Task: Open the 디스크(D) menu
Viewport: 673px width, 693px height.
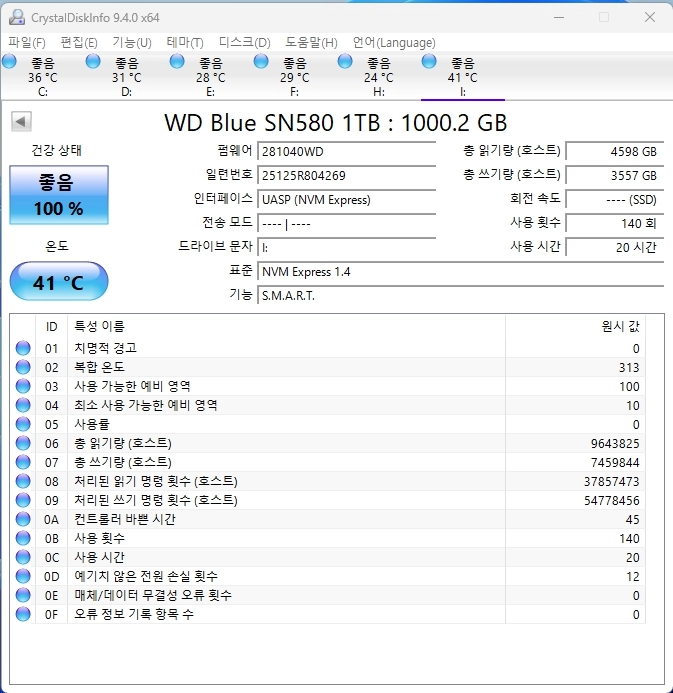Action: [x=245, y=42]
